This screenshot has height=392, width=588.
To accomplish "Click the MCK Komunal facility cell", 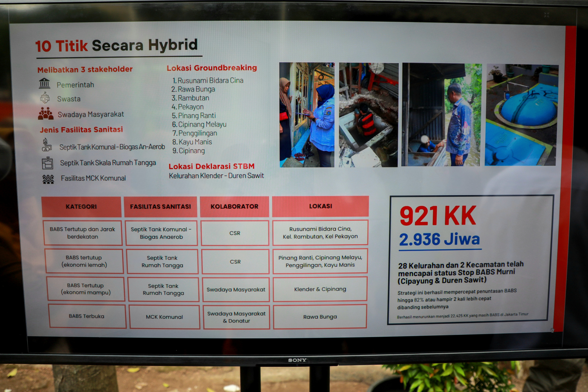I will point(164,317).
